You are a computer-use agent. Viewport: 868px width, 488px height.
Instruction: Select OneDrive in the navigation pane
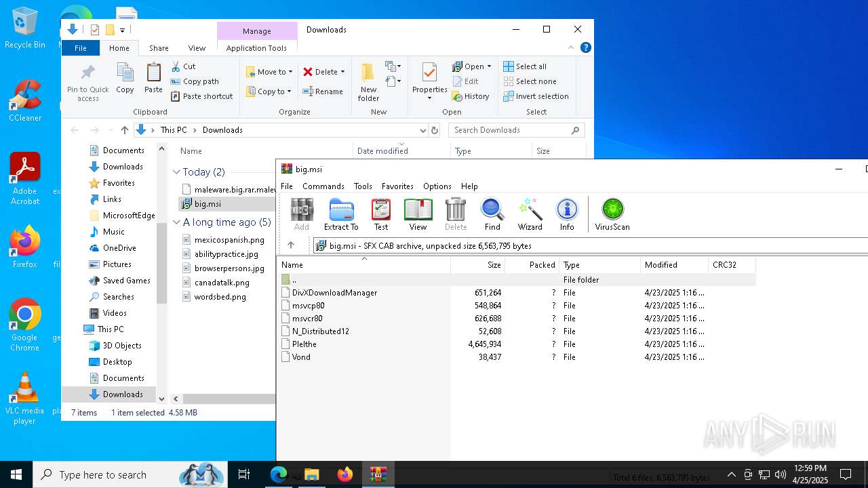tap(119, 248)
